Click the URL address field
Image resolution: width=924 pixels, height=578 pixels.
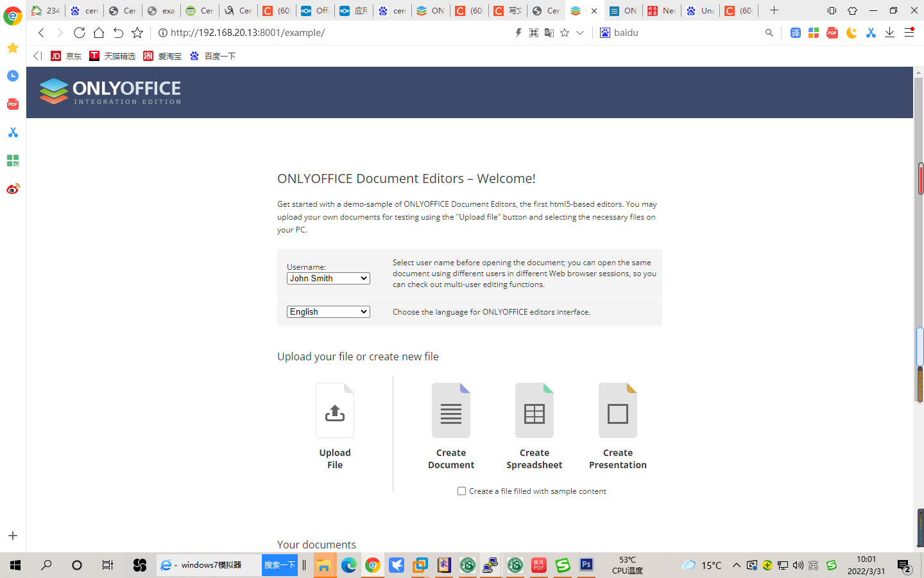coord(334,33)
